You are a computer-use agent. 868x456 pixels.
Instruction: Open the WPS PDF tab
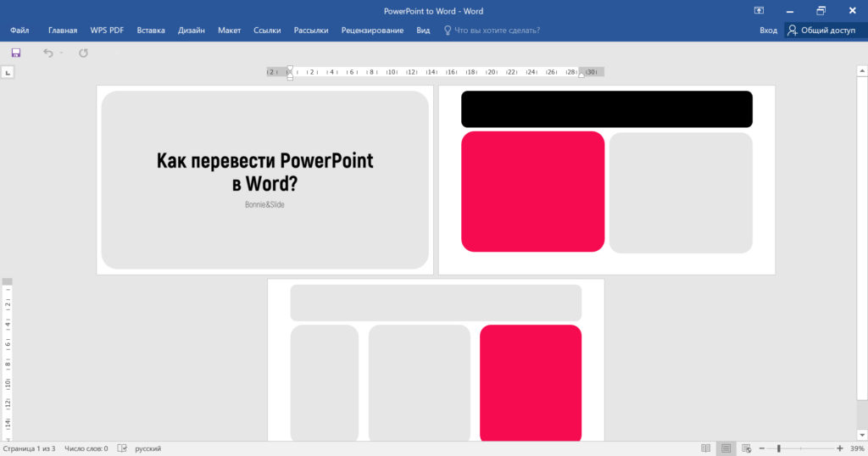point(107,31)
